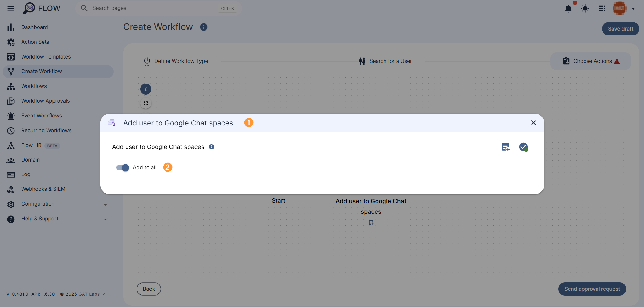Click Send approval request

(592, 289)
